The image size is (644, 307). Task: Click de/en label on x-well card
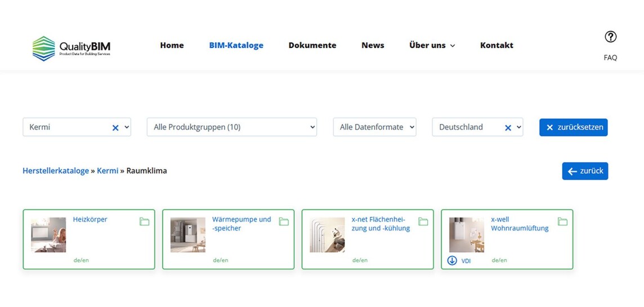coord(499,260)
